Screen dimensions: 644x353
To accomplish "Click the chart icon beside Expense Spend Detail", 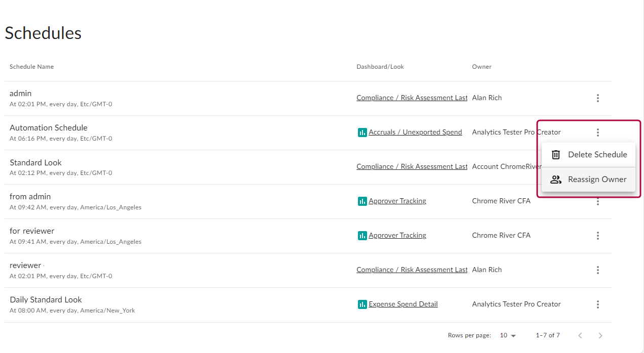I will 362,304.
